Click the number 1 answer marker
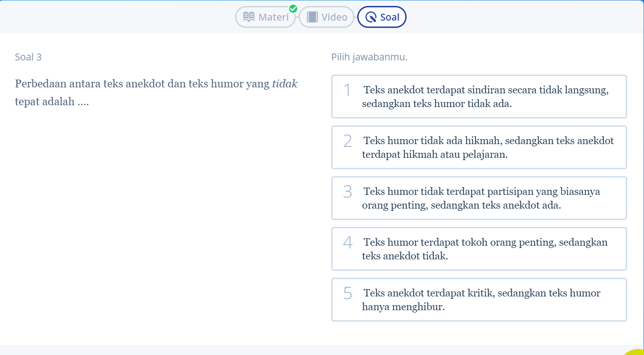This screenshot has width=644, height=355. pyautogui.click(x=348, y=91)
